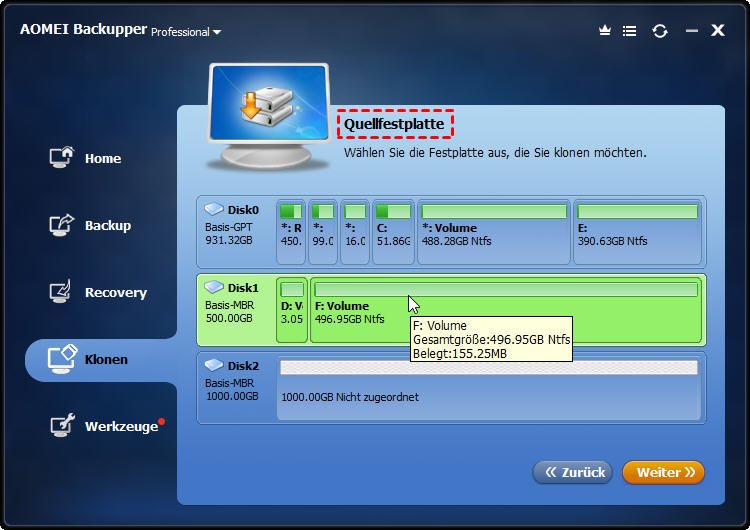Click the refresh icon in title bar
The image size is (750, 530).
660,31
